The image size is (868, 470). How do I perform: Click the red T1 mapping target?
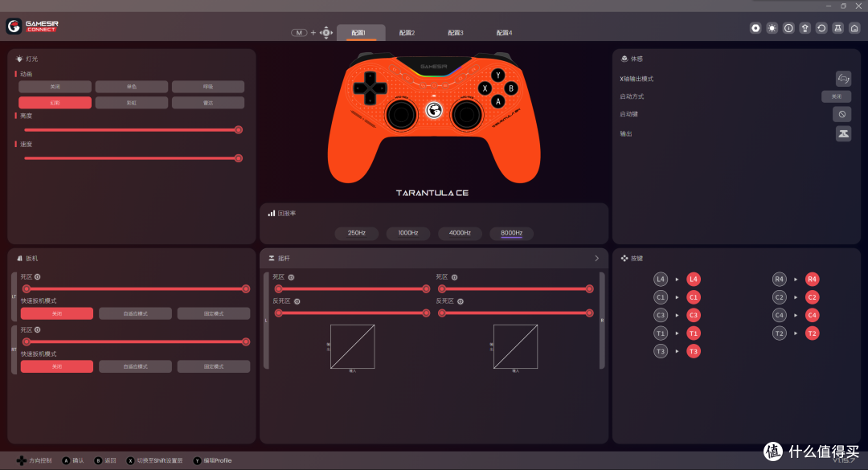[x=694, y=333]
